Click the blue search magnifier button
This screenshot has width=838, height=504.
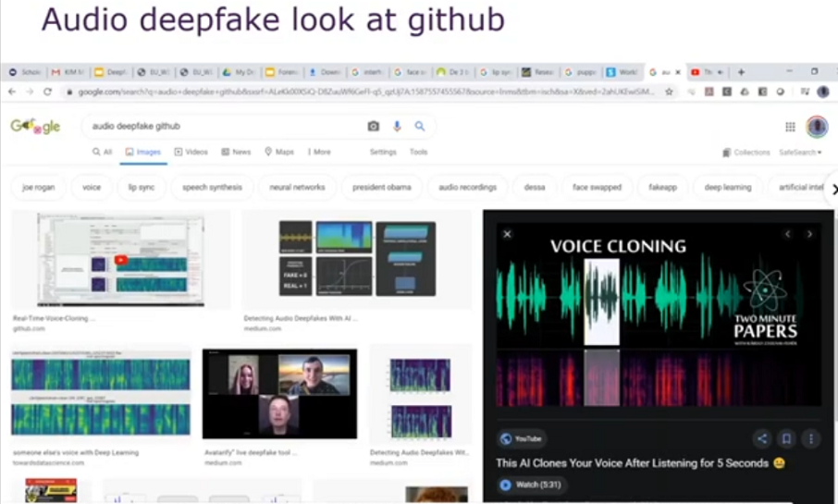tap(420, 126)
